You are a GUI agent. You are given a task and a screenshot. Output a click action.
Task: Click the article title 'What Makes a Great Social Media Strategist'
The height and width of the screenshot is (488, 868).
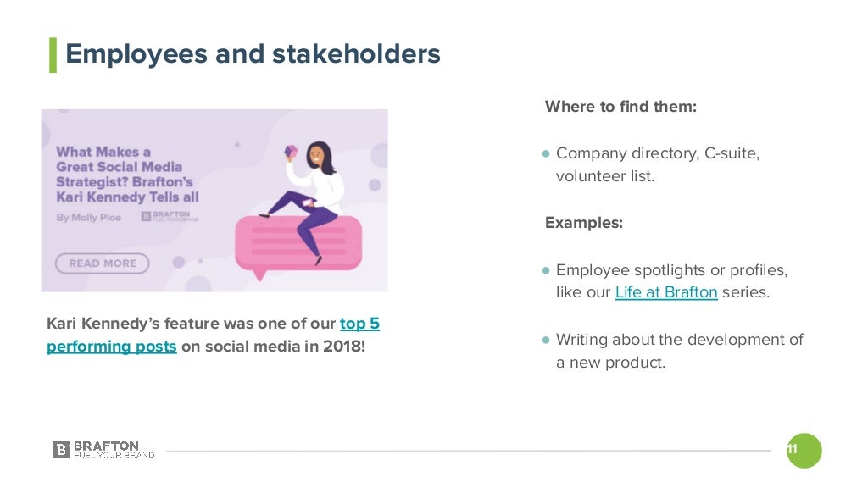(x=127, y=175)
